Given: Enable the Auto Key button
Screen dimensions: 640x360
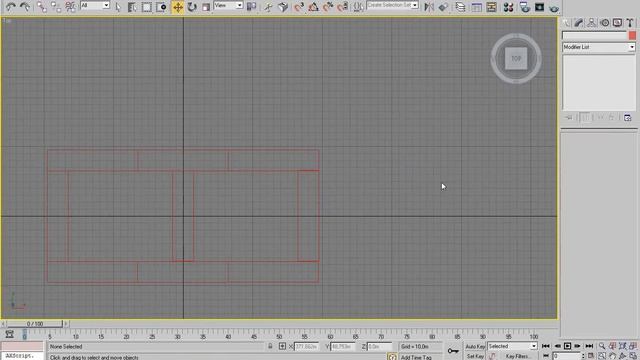Looking at the screenshot, I should [x=475, y=346].
